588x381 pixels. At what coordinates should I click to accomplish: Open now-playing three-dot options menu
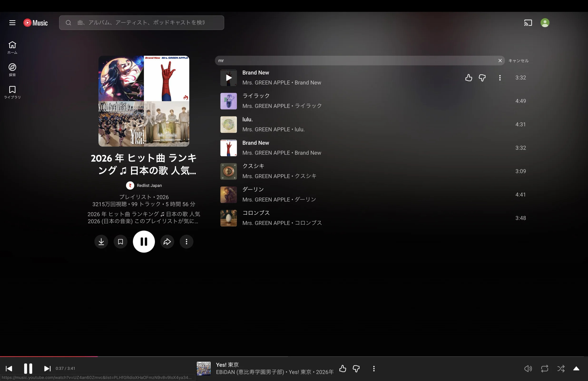click(x=374, y=369)
